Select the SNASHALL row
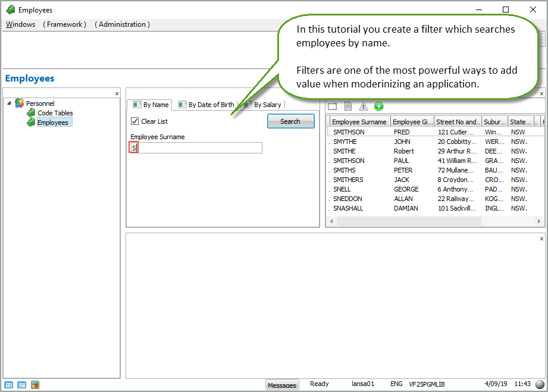 (x=435, y=208)
